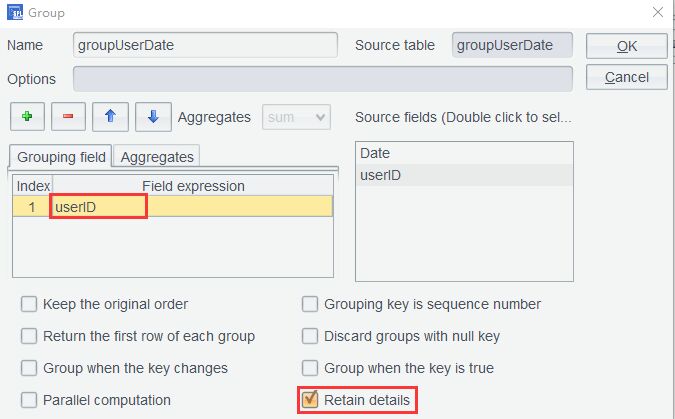The image size is (675, 419).
Task: Enable Return the first row of each group
Action: 29,336
